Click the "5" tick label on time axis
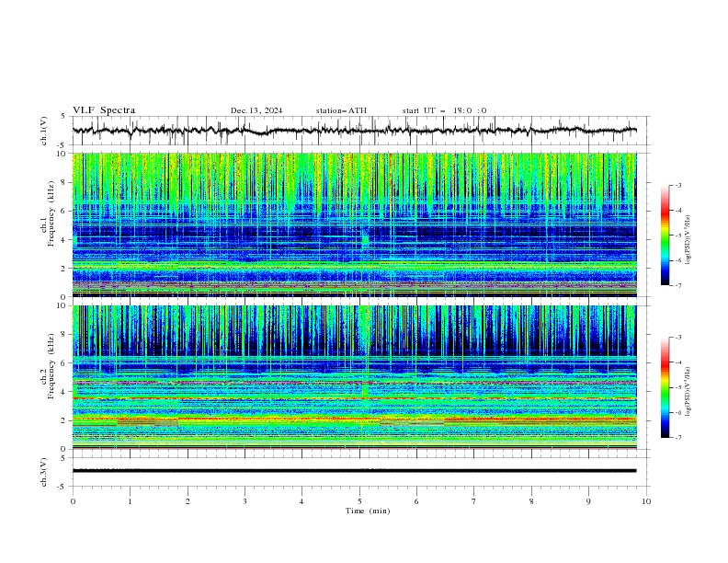Image resolution: width=728 pixels, height=563 pixels. coord(359,501)
